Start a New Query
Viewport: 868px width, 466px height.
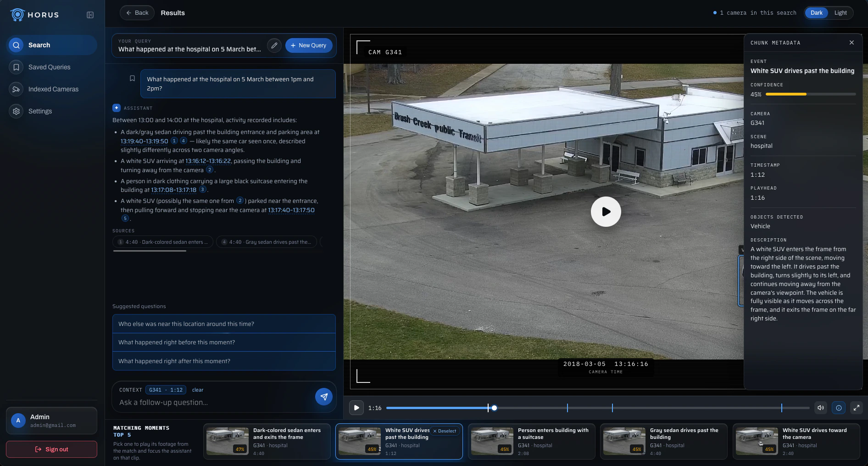tap(309, 45)
